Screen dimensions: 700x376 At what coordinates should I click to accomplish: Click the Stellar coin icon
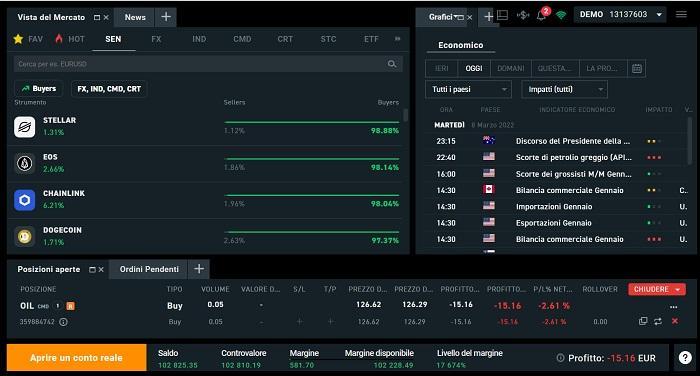[25, 127]
